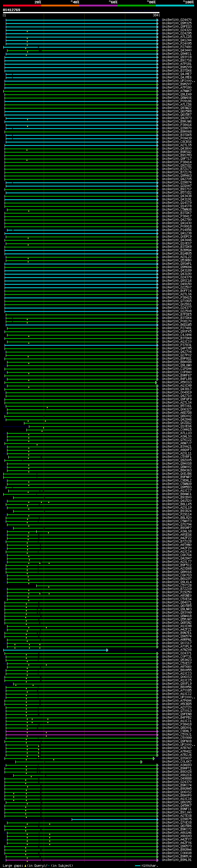The width and height of the screenshot is (197, 868).
Task: Select hit label UniRef100_Q96573
Action: click(177, 846)
